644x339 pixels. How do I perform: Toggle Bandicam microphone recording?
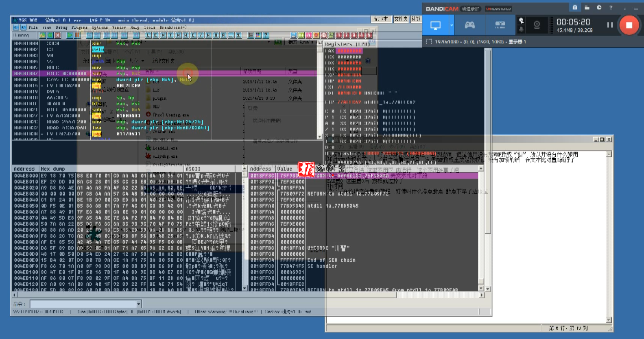tap(521, 30)
